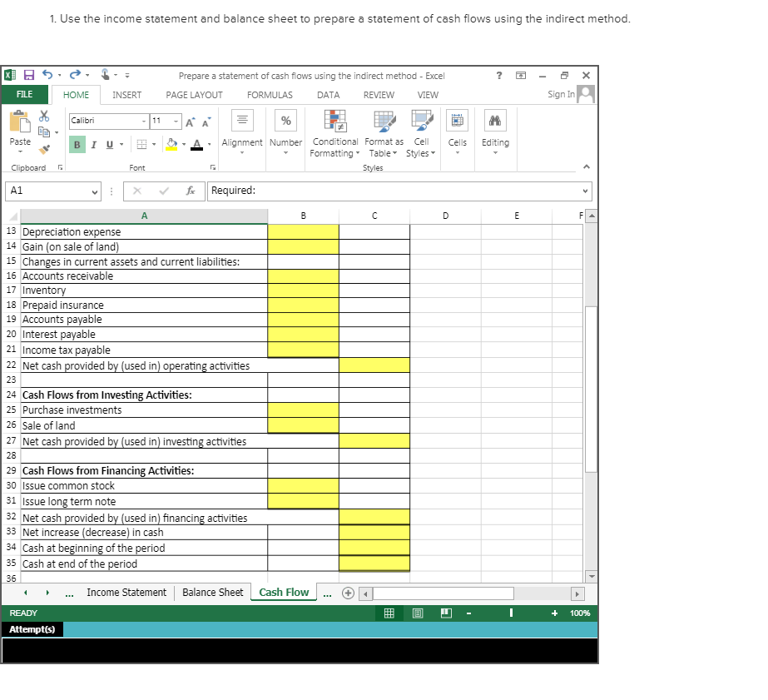Toggle bold formatting on

point(77,144)
